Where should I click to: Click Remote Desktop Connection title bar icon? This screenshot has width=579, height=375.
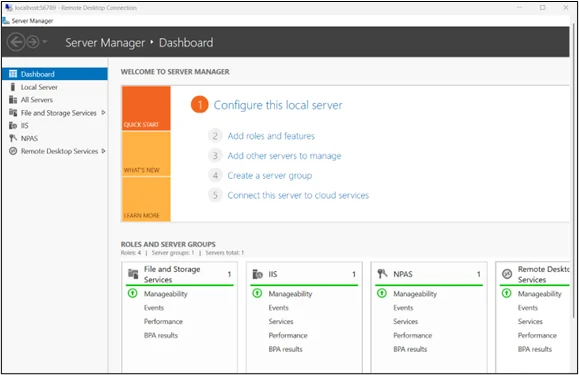tap(8, 7)
